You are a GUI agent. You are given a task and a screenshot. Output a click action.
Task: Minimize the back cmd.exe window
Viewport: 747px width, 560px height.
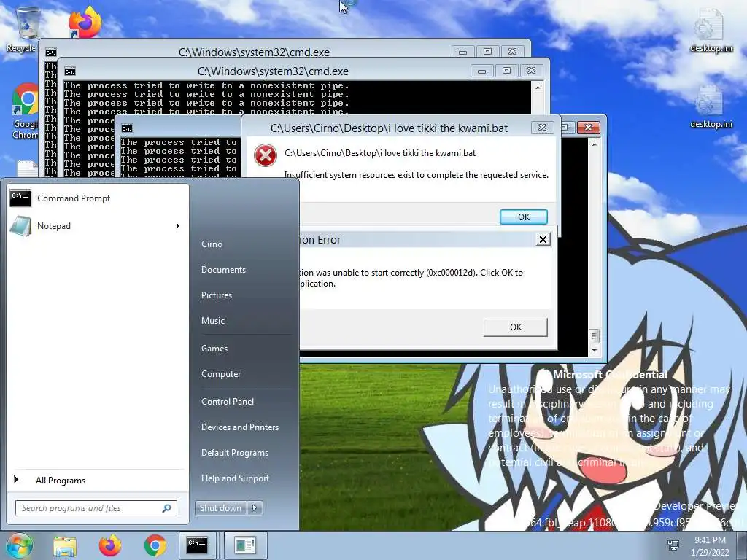(462, 52)
